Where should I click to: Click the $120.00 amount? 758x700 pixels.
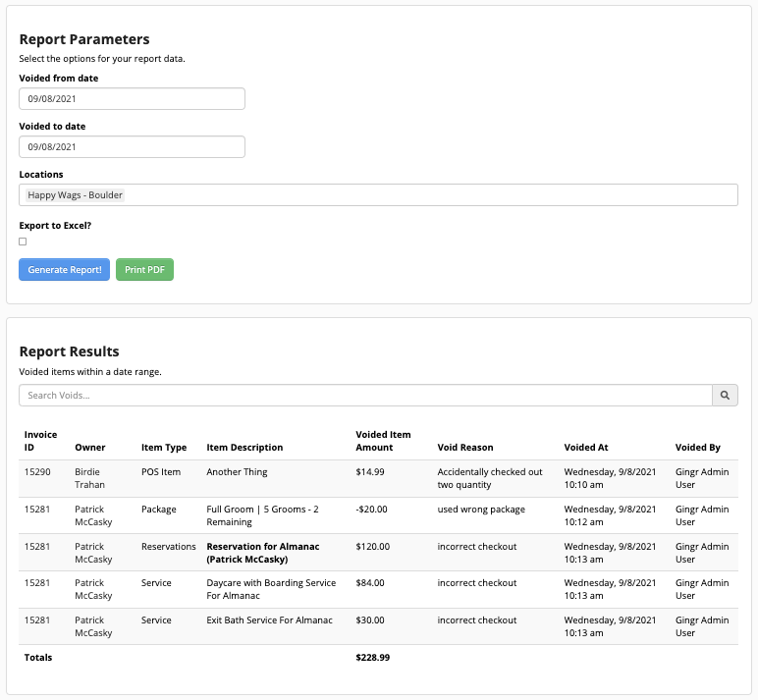pos(373,546)
